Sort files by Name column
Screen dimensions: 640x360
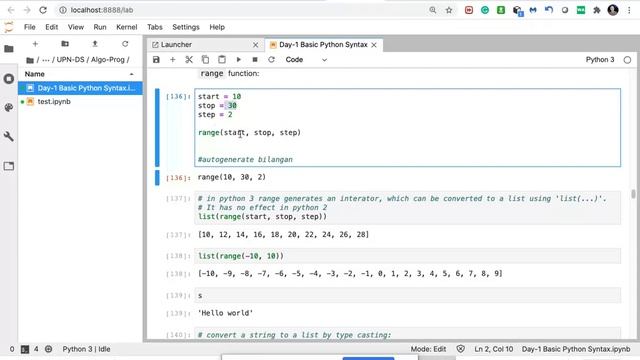pos(80,74)
